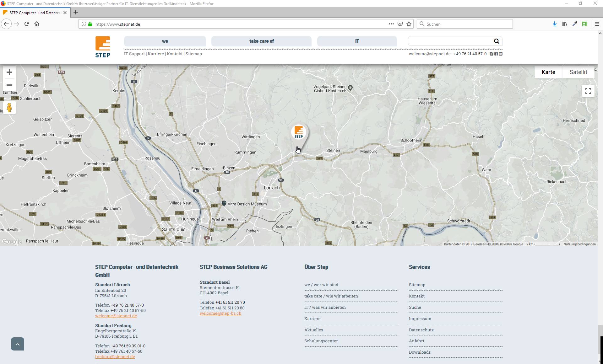Click welcome@step-bs.ch email link
The image size is (603, 364).
click(x=220, y=313)
